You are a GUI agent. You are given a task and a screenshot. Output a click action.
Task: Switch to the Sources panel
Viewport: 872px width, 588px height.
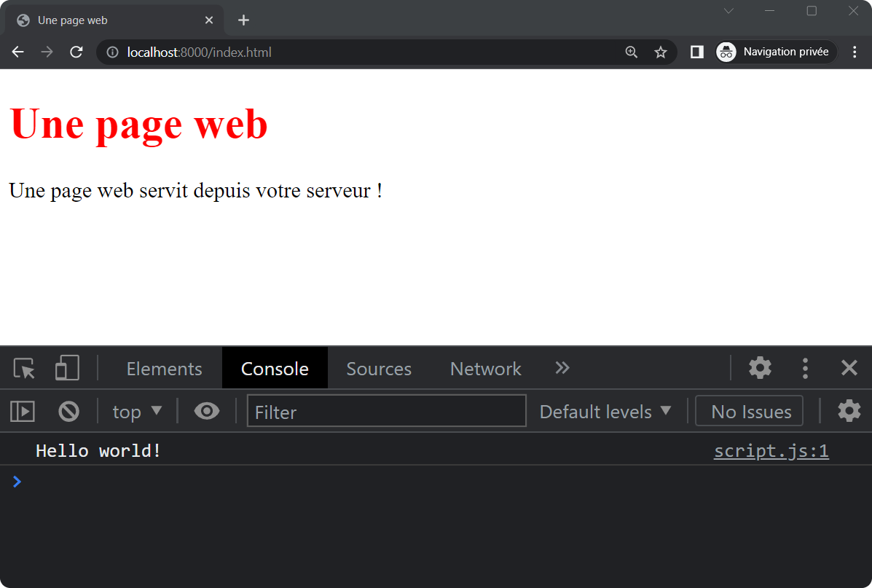(x=379, y=368)
